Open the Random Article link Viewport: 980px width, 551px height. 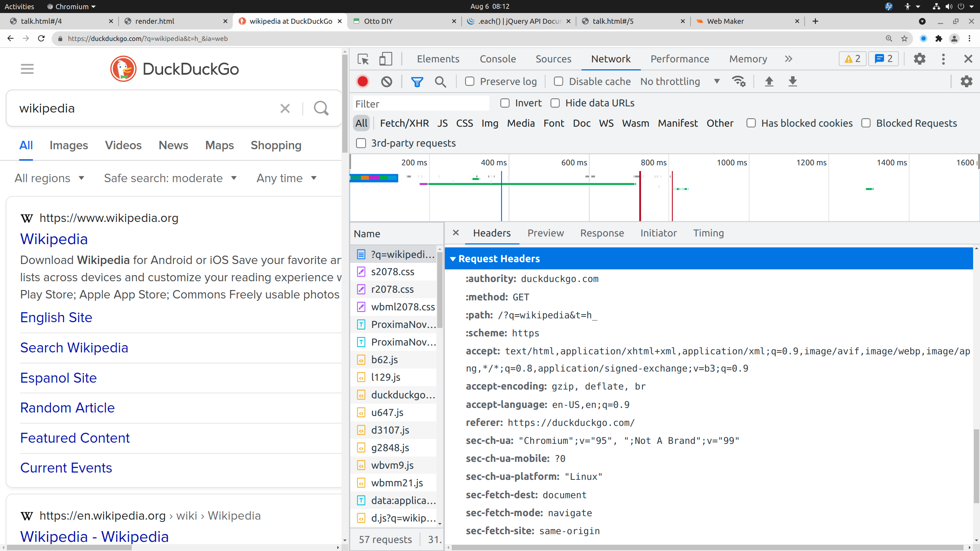coord(67,408)
